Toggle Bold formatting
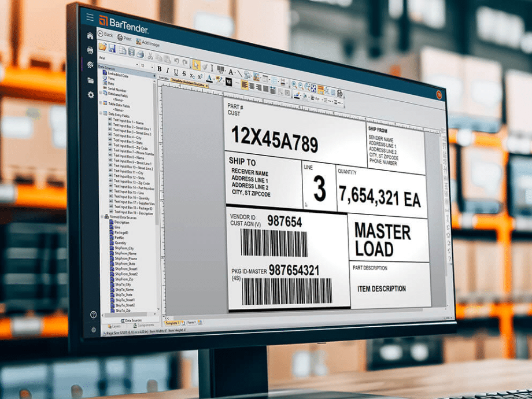Screen dimensions: 532x399 click(x=160, y=69)
